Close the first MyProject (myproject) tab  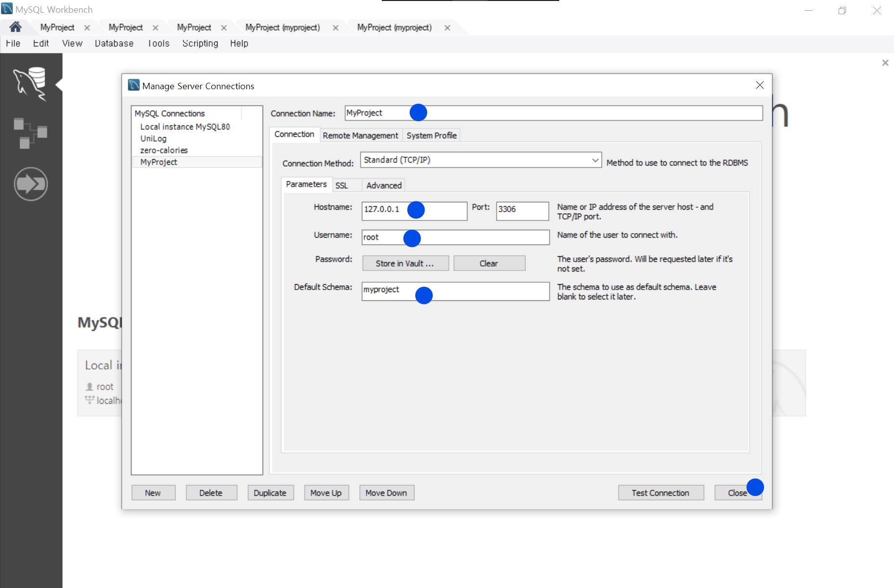336,28
